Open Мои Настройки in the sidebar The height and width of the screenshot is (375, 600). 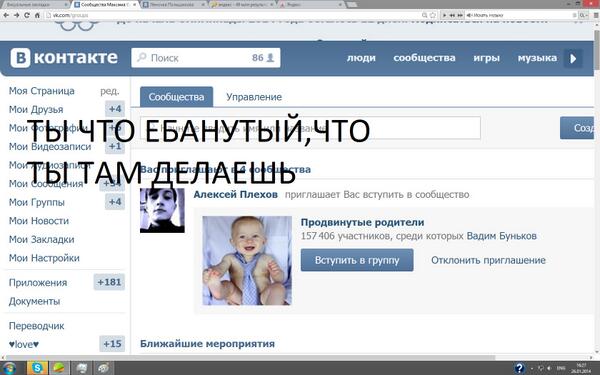click(44, 258)
